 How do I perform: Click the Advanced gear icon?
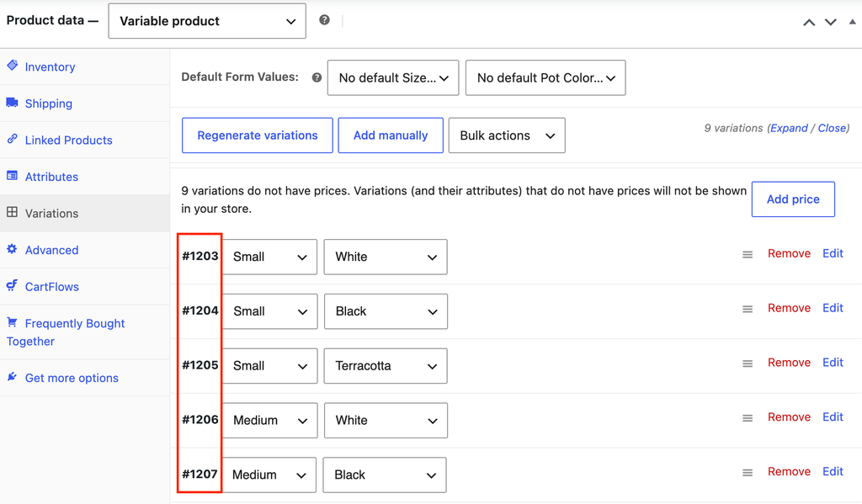tap(12, 249)
